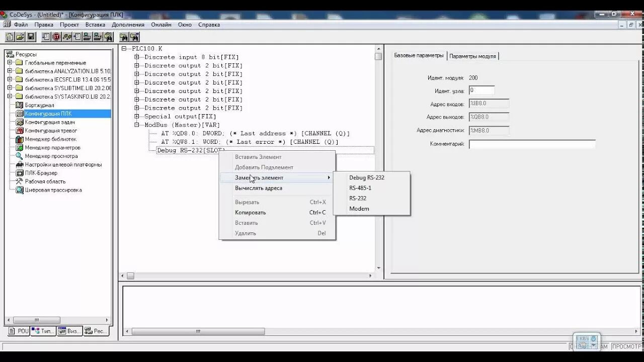Click the Login computer toolbar icon
Image resolution: width=644 pixels, height=362 pixels.
[87, 37]
